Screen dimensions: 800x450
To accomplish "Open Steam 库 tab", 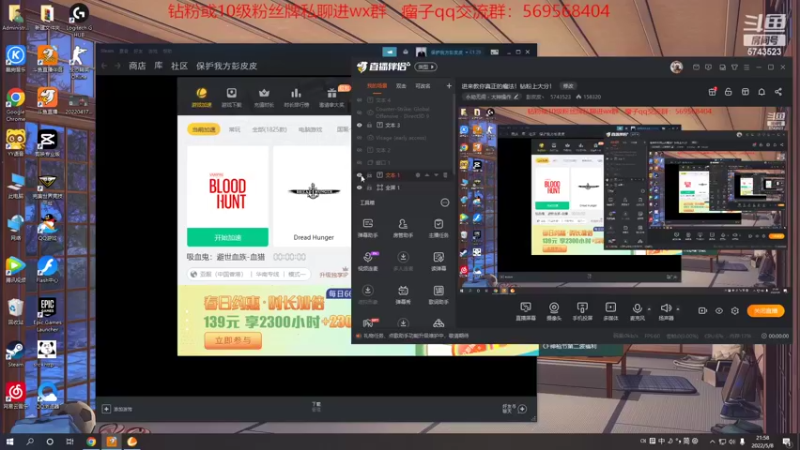I will coord(159,66).
